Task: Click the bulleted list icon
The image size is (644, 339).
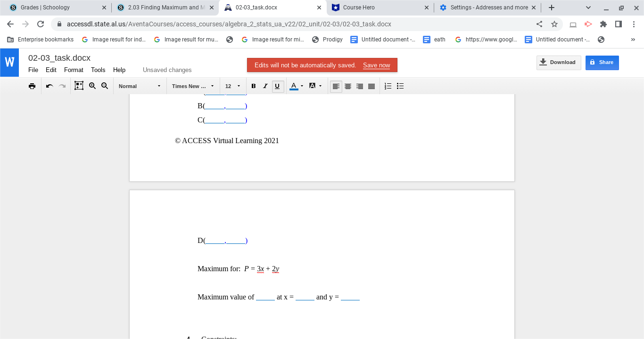Action: [x=400, y=86]
